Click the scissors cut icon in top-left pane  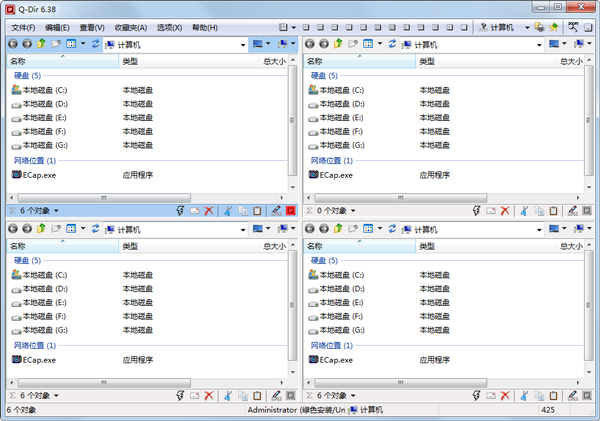pos(228,210)
